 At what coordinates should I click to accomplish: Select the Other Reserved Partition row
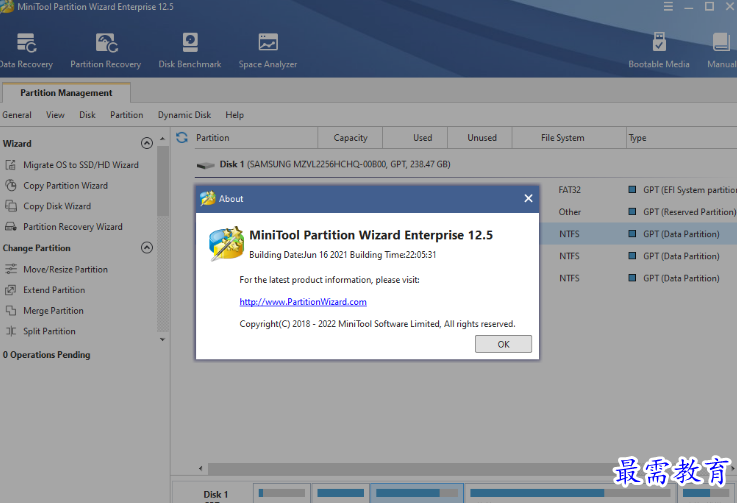tap(638, 212)
